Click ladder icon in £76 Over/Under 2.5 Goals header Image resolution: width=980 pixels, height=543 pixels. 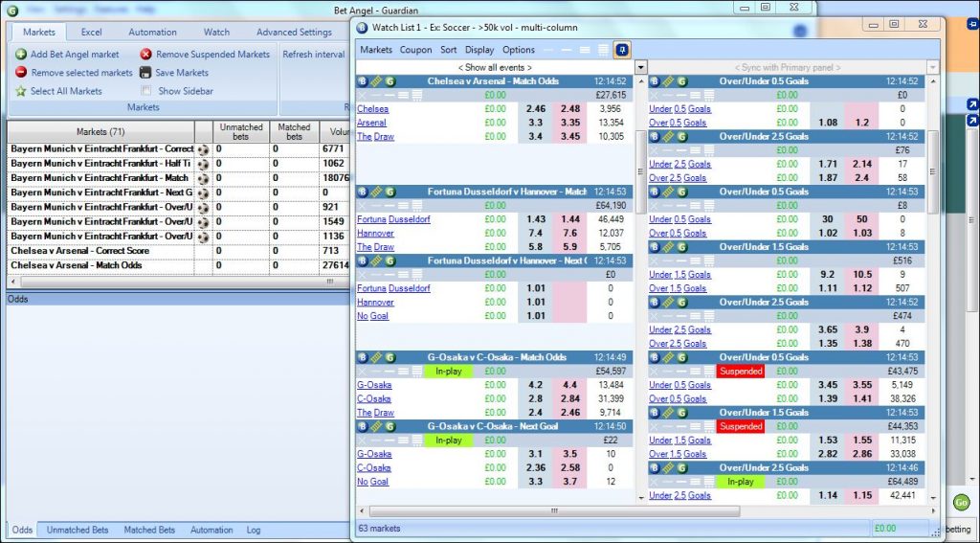tap(668, 136)
